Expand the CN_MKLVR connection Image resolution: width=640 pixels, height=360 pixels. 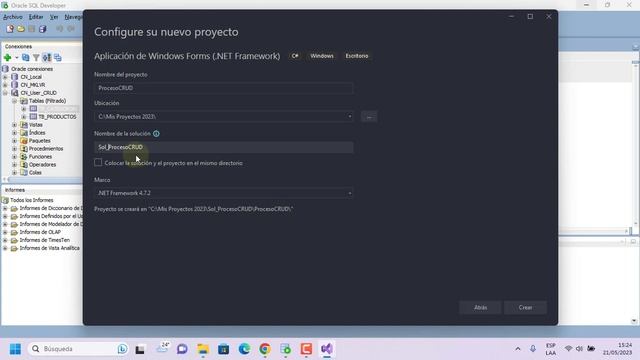[x=5, y=85]
